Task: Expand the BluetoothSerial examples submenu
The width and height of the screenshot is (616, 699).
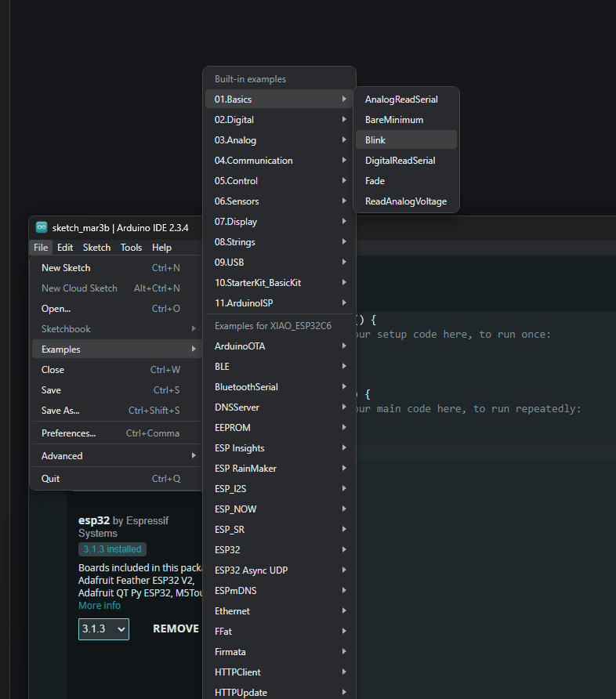Action: (x=279, y=387)
